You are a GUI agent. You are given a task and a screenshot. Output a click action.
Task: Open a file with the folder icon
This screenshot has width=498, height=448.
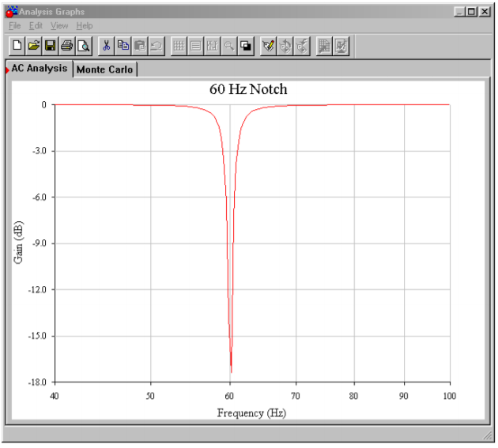coord(34,46)
